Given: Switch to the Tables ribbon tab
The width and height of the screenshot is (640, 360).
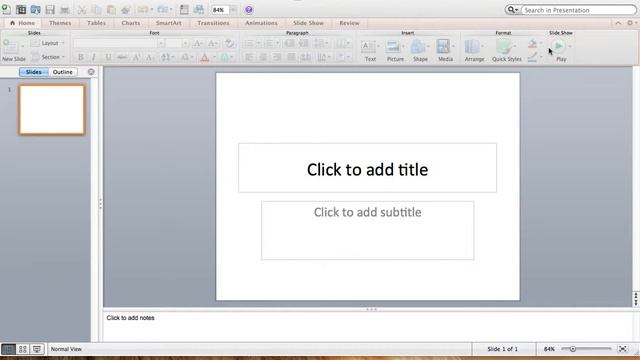Looking at the screenshot, I should point(96,23).
